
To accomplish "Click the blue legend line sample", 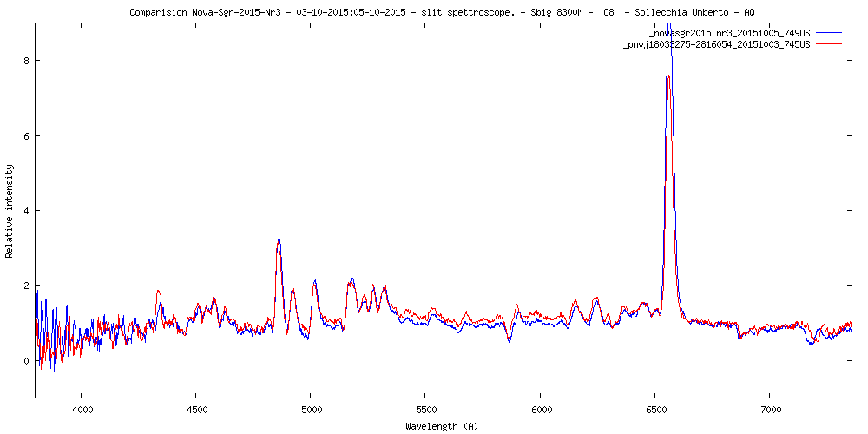I will click(830, 33).
